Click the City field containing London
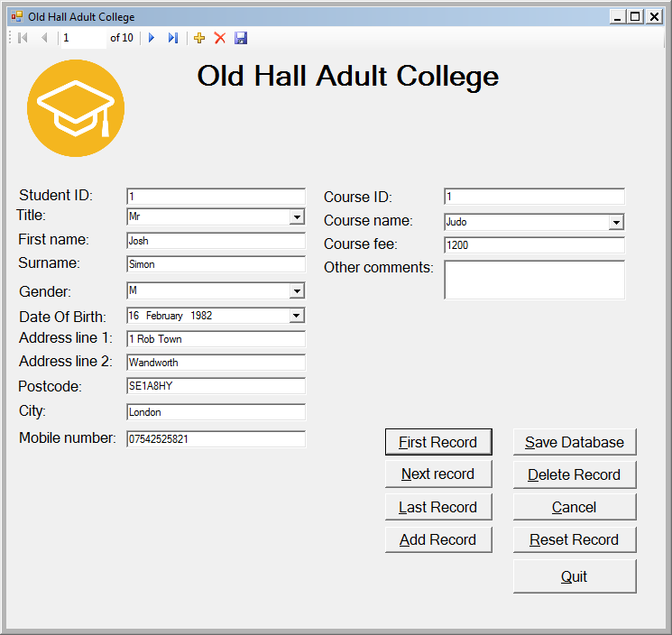This screenshot has height=635, width=672. tap(216, 412)
